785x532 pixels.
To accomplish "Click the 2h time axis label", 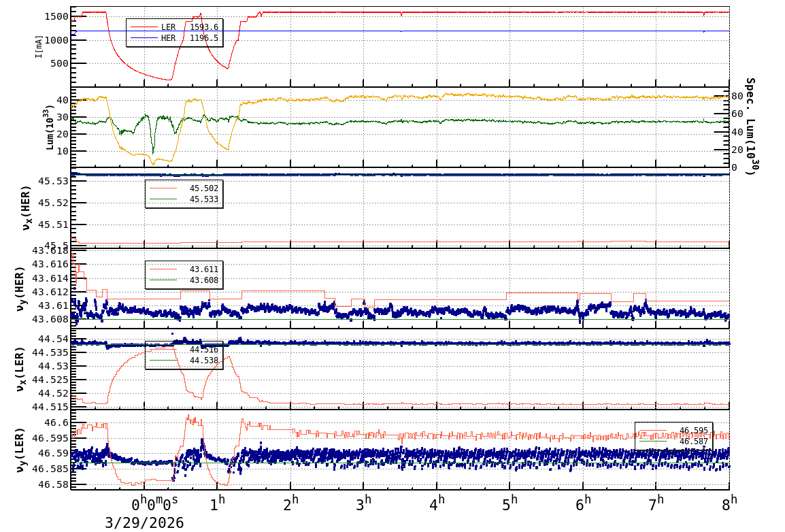I will [x=290, y=504].
